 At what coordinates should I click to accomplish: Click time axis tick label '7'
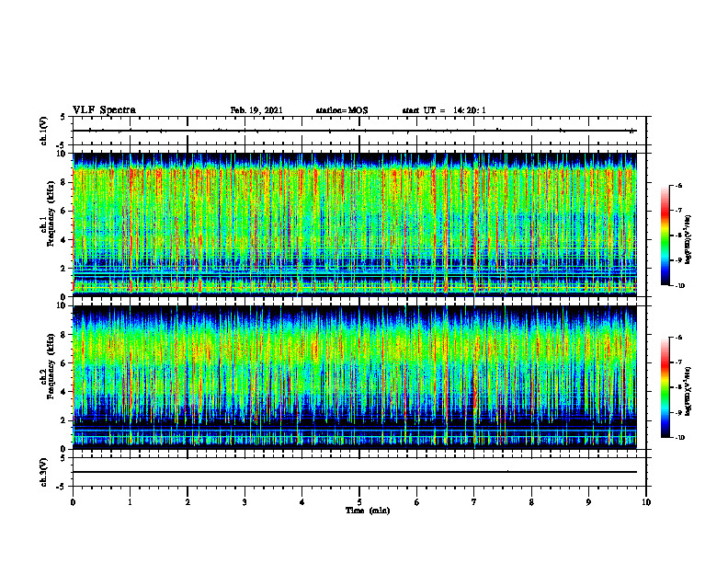(x=474, y=502)
